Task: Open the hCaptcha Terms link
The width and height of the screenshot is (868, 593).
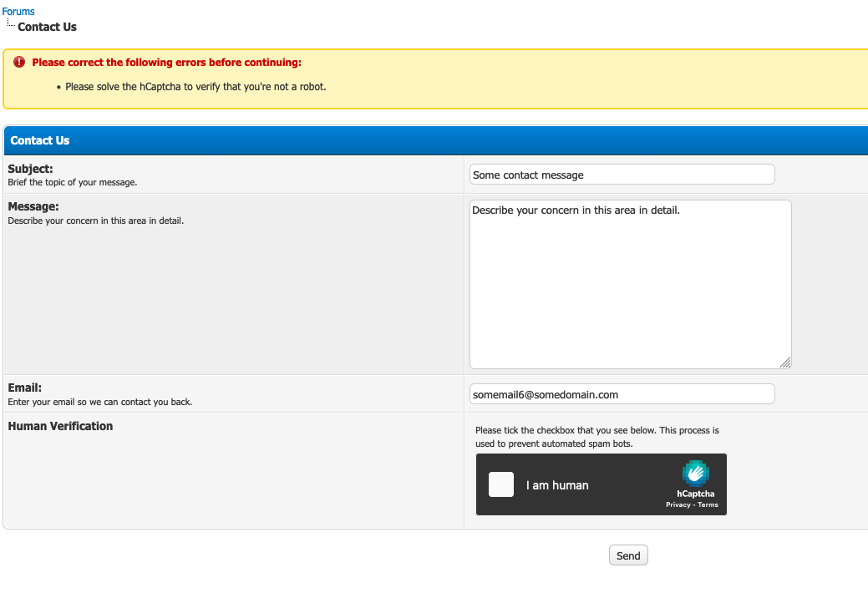Action: [x=708, y=504]
